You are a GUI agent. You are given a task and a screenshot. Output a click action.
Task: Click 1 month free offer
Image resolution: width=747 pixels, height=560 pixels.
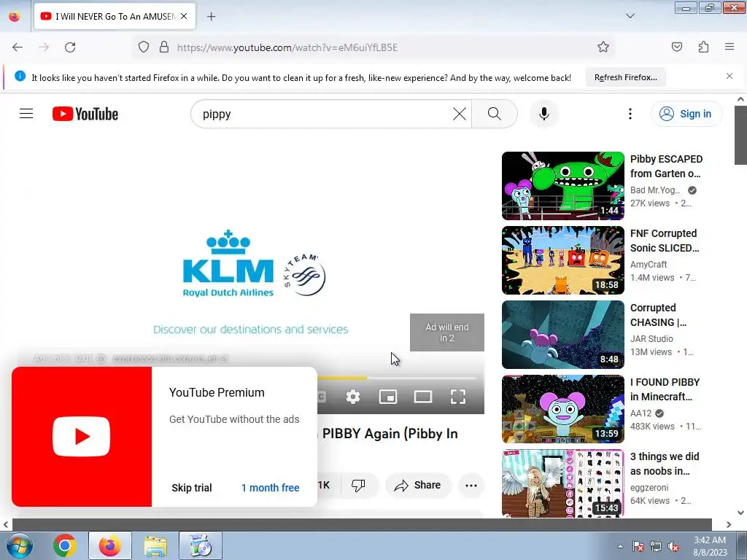pos(270,488)
